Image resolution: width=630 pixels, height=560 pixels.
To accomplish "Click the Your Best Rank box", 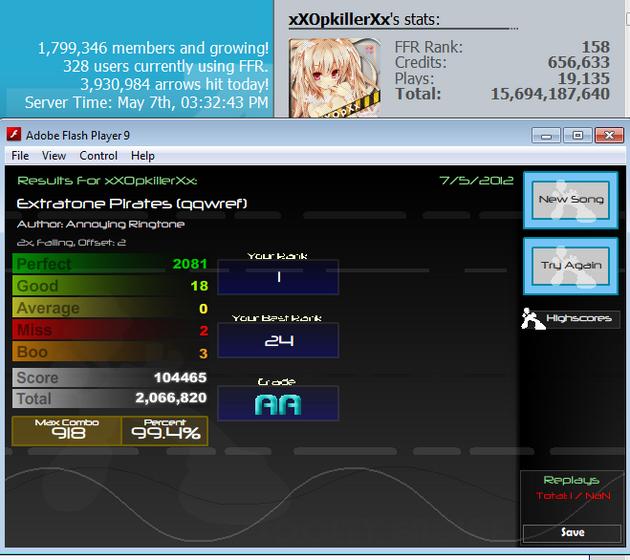I will tap(278, 340).
